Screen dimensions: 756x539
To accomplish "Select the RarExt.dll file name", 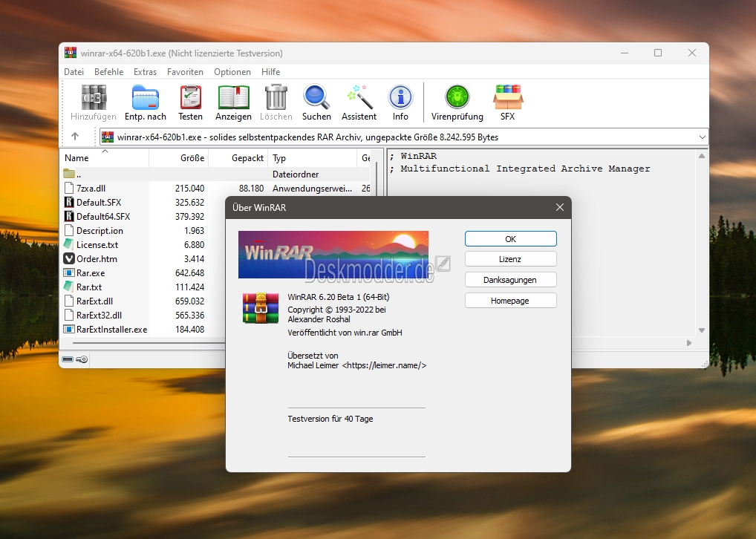I will coord(94,301).
